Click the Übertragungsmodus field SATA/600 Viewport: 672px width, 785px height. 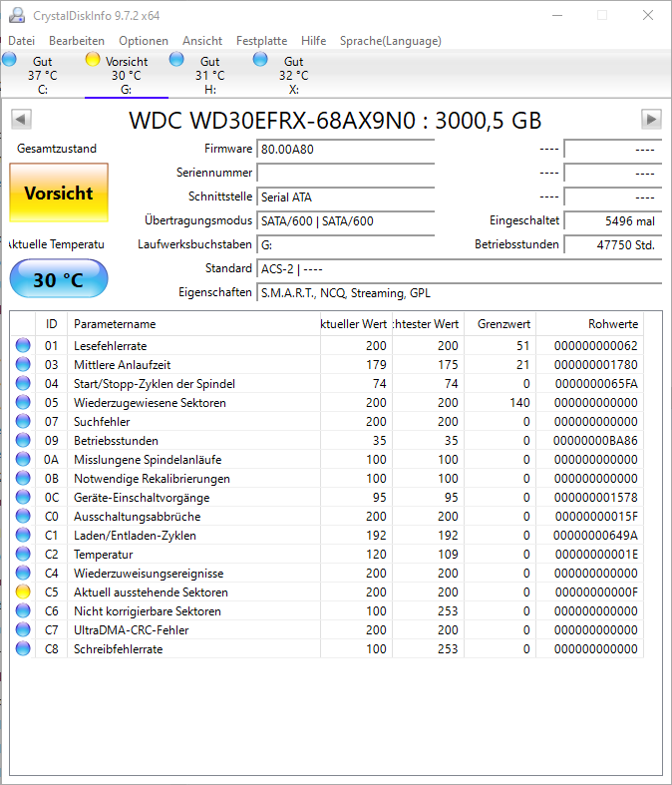[x=345, y=220]
